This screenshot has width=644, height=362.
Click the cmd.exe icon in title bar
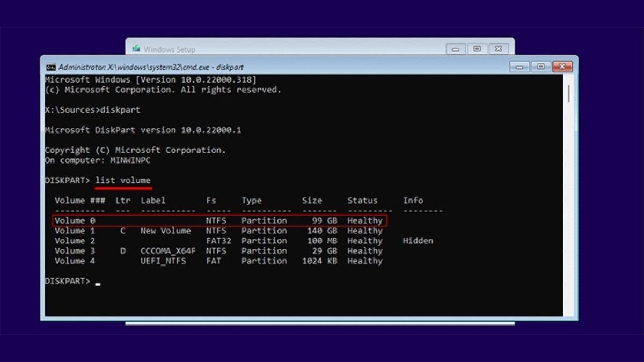pyautogui.click(x=51, y=67)
